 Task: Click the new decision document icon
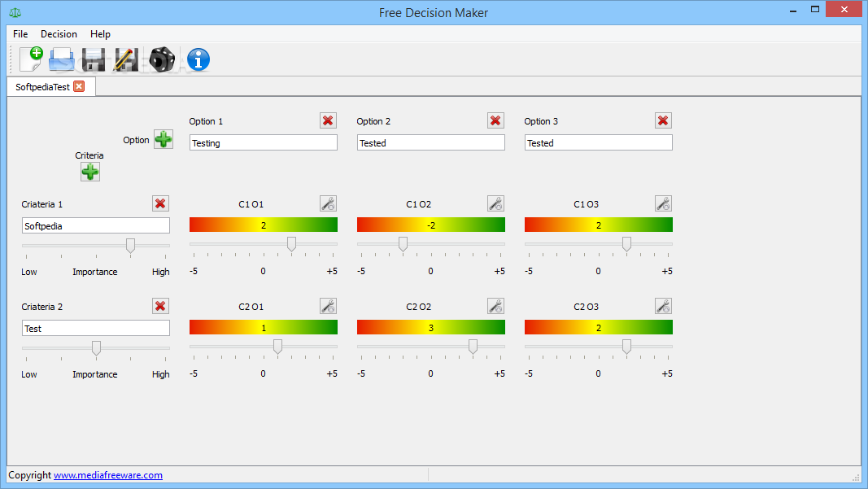click(x=31, y=59)
